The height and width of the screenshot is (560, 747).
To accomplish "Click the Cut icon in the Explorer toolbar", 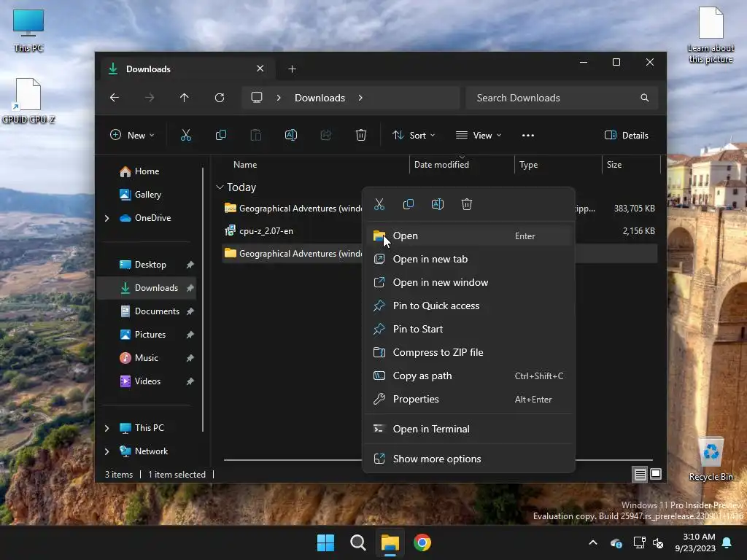I will click(x=186, y=135).
